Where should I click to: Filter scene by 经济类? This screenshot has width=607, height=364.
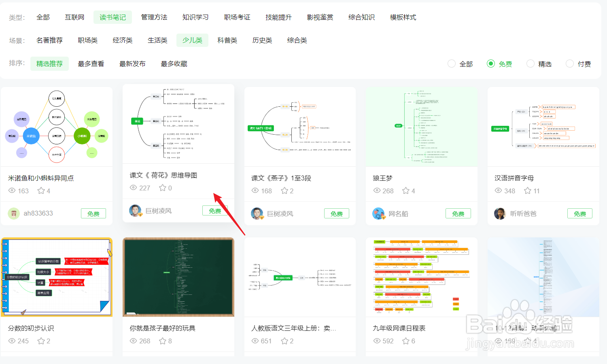[123, 40]
